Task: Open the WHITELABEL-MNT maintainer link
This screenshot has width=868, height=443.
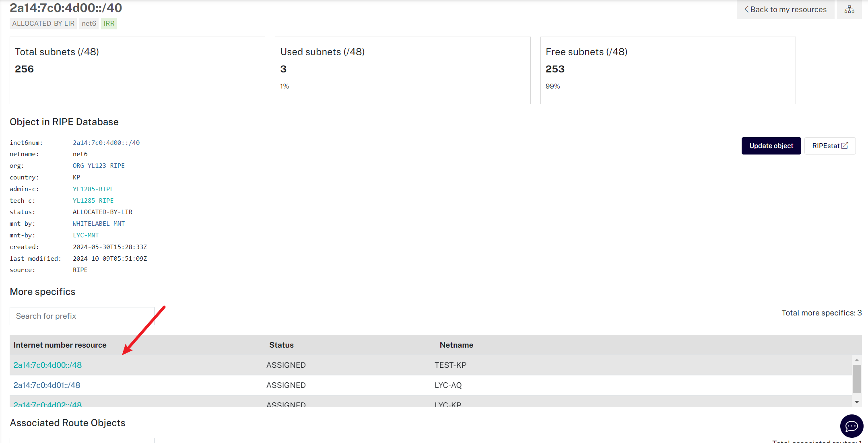Action: click(x=99, y=224)
